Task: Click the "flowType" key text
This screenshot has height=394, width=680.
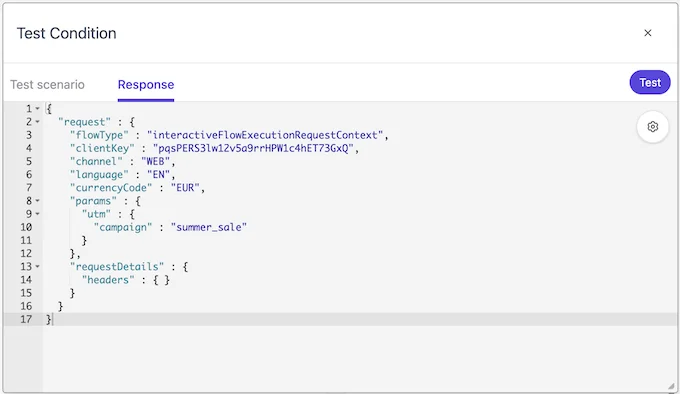Action: click(99, 135)
